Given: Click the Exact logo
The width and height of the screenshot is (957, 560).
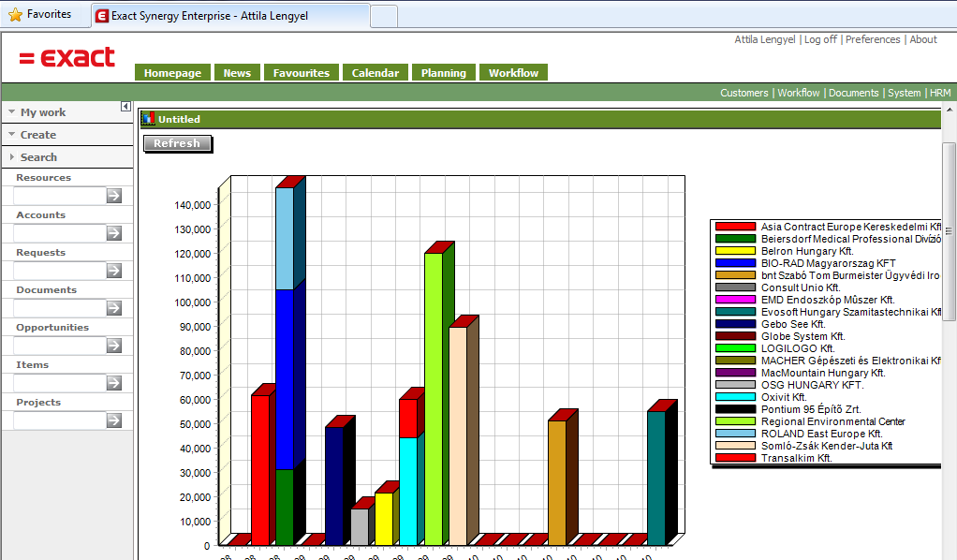Looking at the screenshot, I should (66, 58).
